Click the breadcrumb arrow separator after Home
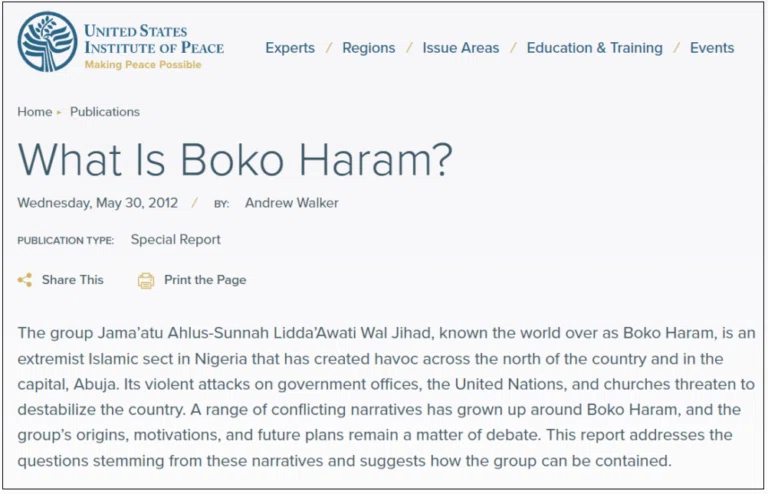This screenshot has width=768, height=494. 59,112
